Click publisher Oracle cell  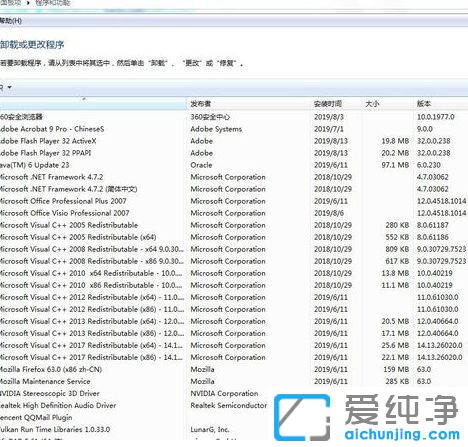201,165
